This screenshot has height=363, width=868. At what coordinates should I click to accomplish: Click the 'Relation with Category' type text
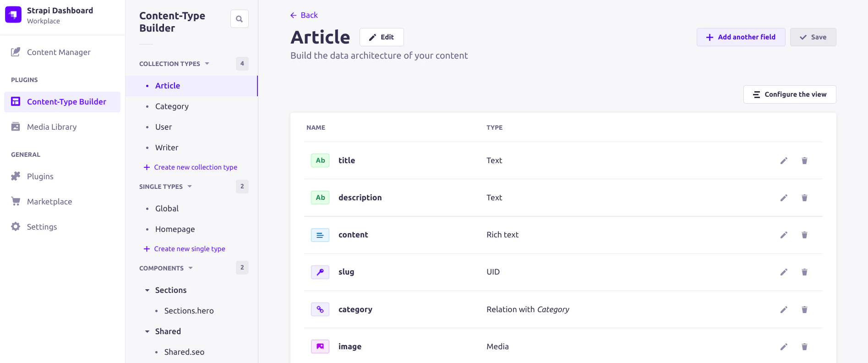pos(528,309)
